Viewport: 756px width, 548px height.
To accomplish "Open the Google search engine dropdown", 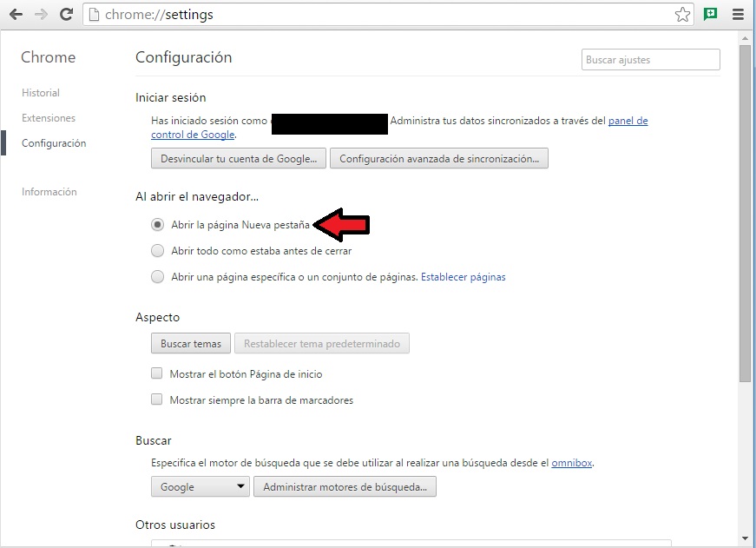I will point(201,486).
